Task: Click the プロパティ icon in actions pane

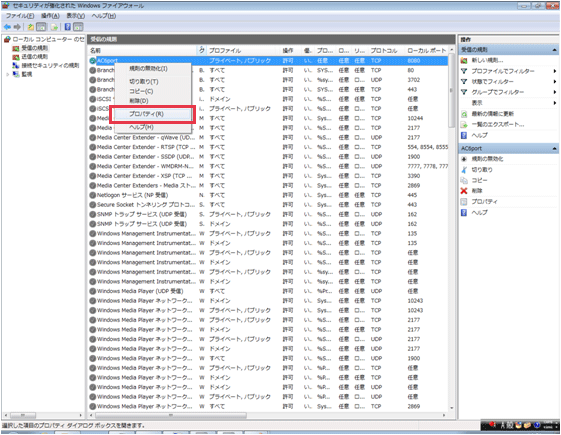Action: click(464, 201)
